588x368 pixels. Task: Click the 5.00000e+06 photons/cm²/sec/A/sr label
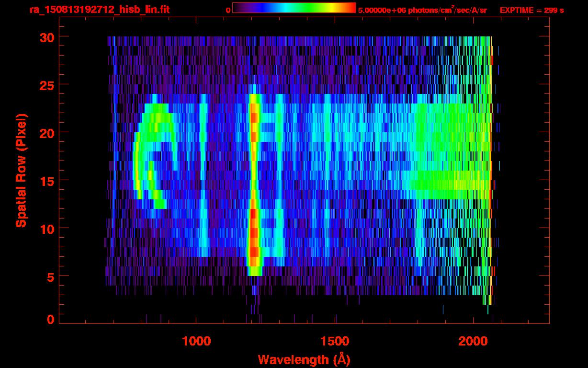coord(422,10)
